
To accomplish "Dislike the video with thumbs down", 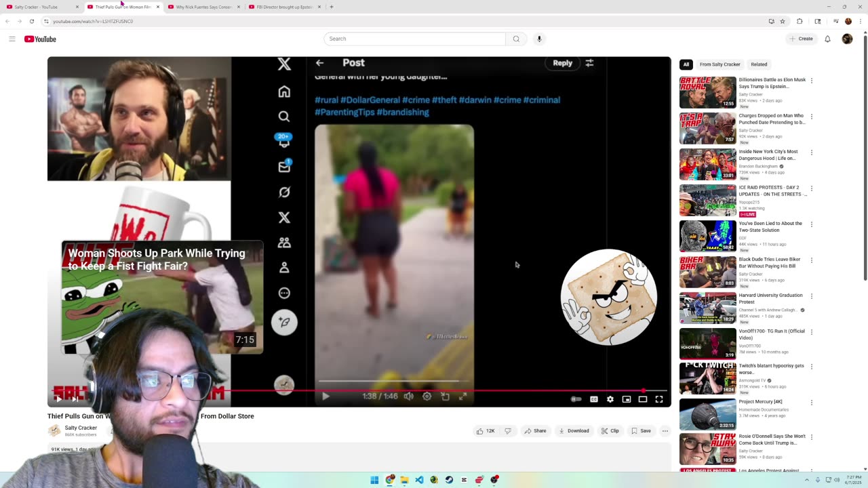I will (x=508, y=430).
